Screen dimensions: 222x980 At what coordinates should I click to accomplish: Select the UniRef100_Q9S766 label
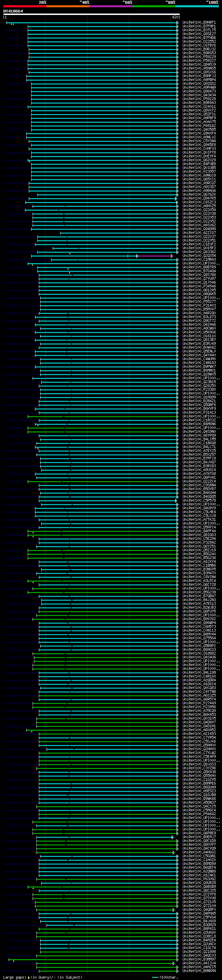click(x=199, y=275)
